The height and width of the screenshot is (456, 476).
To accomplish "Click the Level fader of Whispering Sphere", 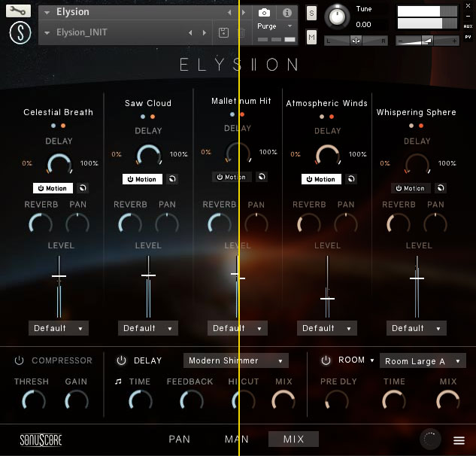I will pyautogui.click(x=417, y=278).
